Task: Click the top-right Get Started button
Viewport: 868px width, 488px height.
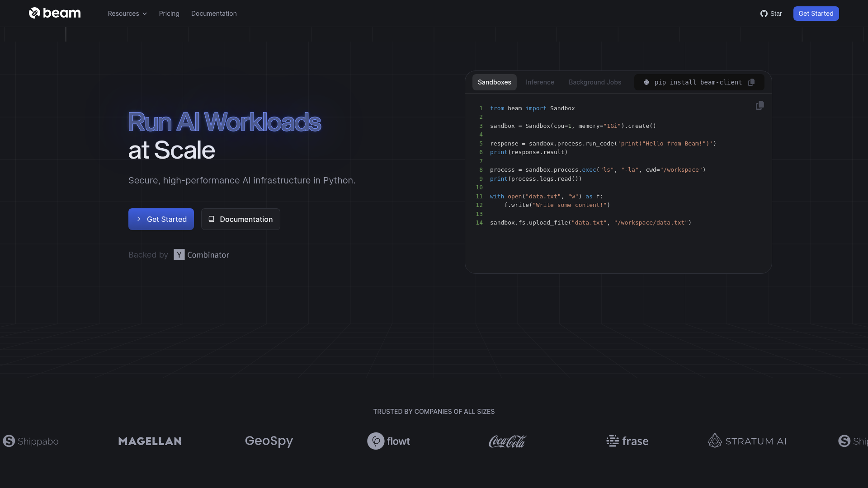Action: (816, 14)
